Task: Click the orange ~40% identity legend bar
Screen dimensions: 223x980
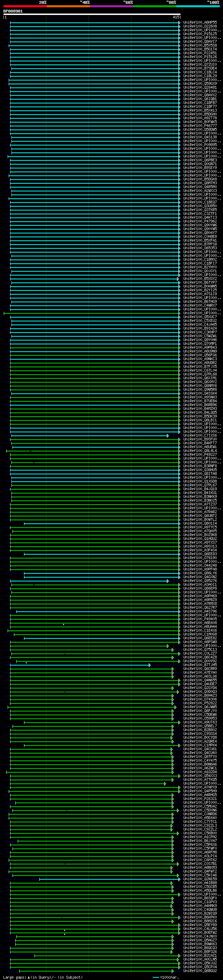Action: tap(68, 6)
